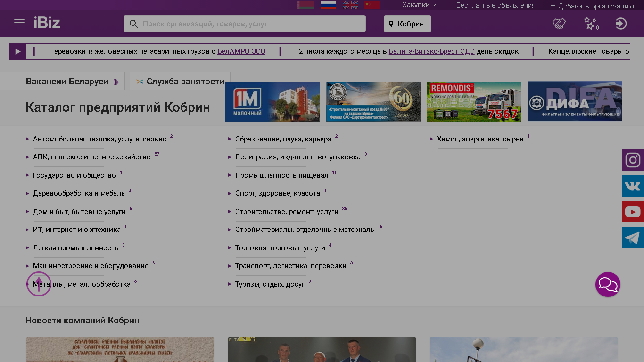This screenshot has height=362, width=644.
Task: Open АПК, сельское и лесное хозяйство
Action: [x=92, y=157]
